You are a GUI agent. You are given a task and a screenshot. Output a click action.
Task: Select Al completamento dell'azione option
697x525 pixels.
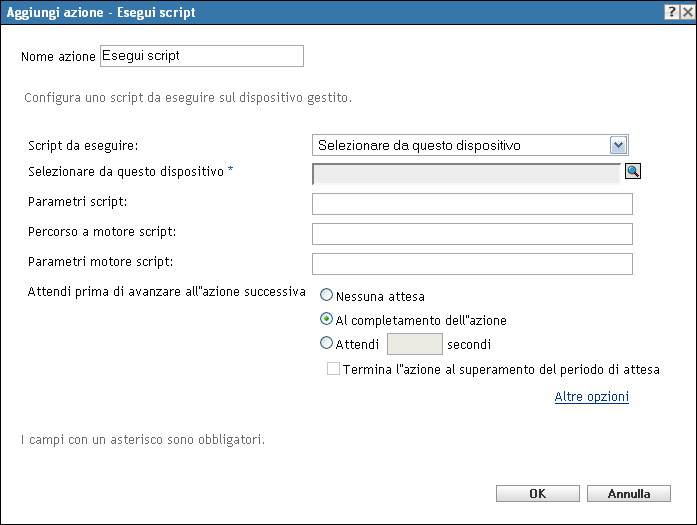[326, 320]
